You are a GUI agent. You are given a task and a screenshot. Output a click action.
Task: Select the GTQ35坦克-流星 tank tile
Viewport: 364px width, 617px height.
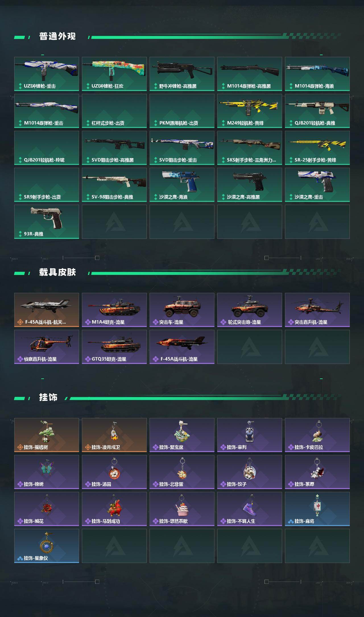114,347
